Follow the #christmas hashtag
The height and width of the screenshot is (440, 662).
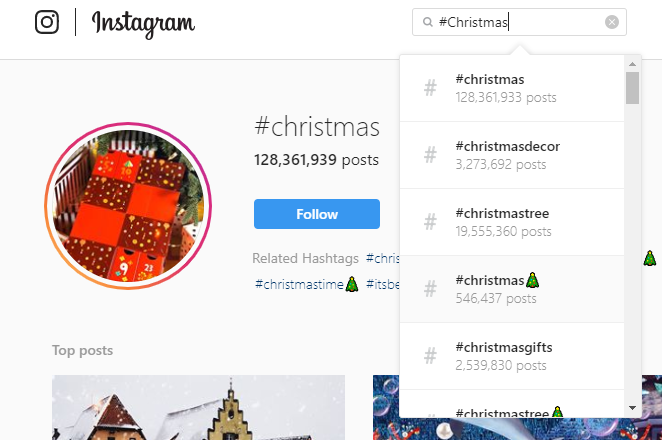coord(317,214)
